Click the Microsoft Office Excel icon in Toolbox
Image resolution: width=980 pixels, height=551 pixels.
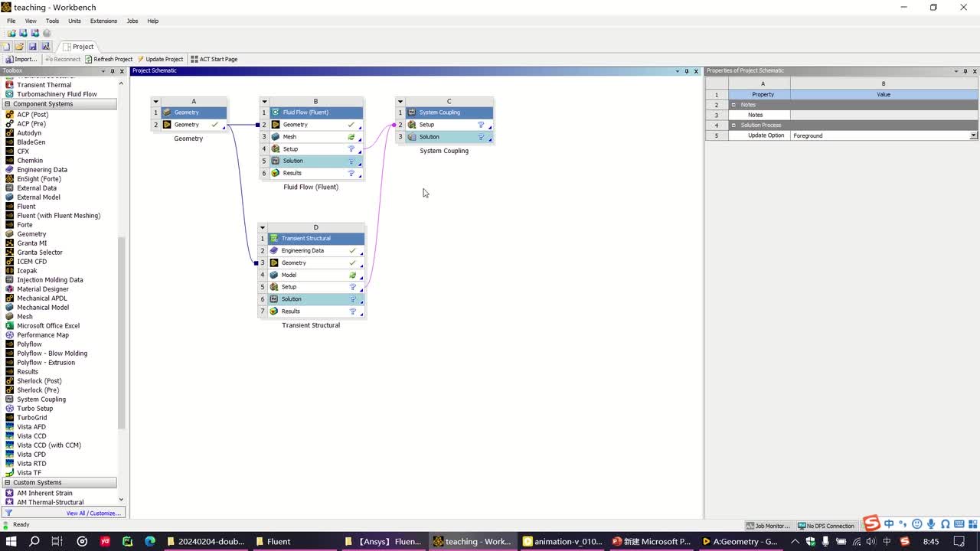click(9, 326)
